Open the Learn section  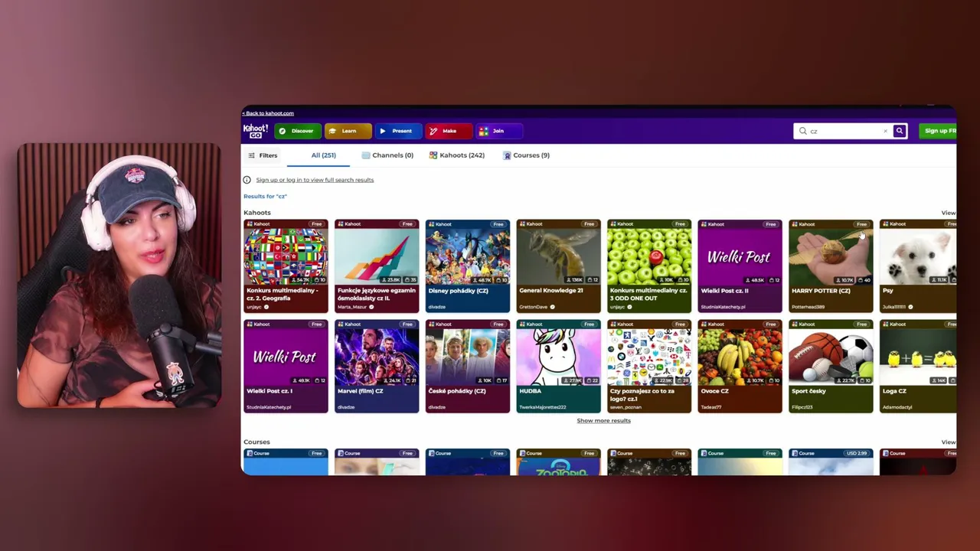[x=348, y=131]
